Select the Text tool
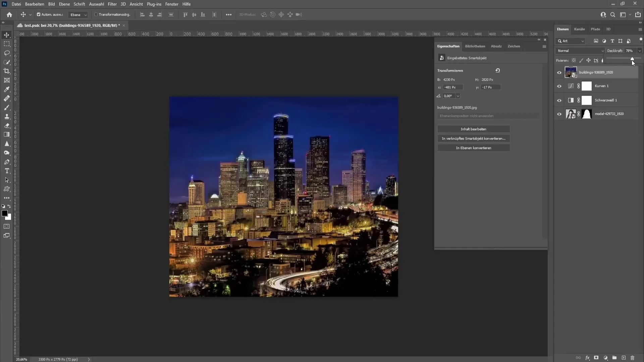Screen dimensions: 644x362 [x=7, y=171]
